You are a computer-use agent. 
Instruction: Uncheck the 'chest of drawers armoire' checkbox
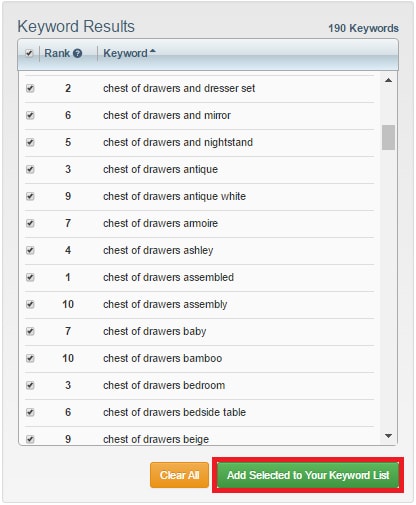pos(30,223)
